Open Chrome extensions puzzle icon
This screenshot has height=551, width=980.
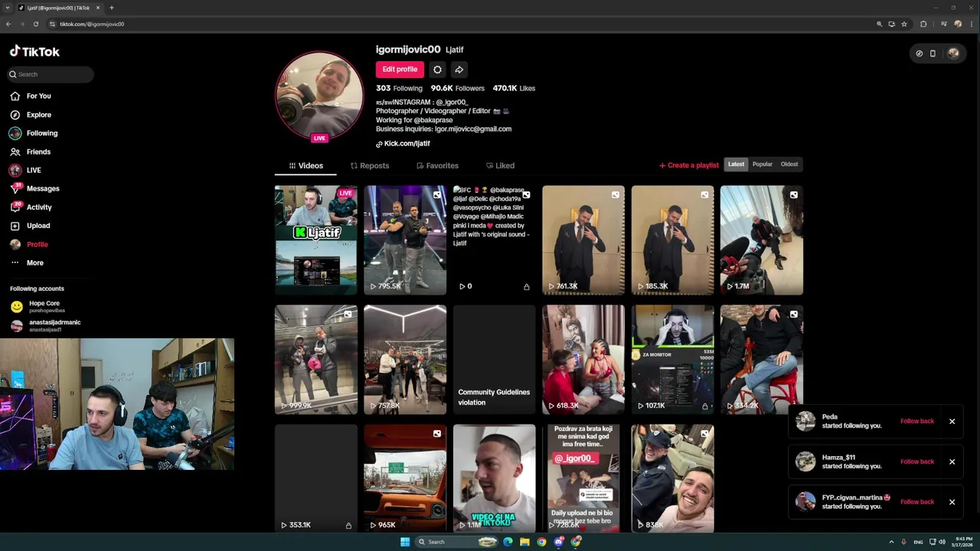pos(923,24)
